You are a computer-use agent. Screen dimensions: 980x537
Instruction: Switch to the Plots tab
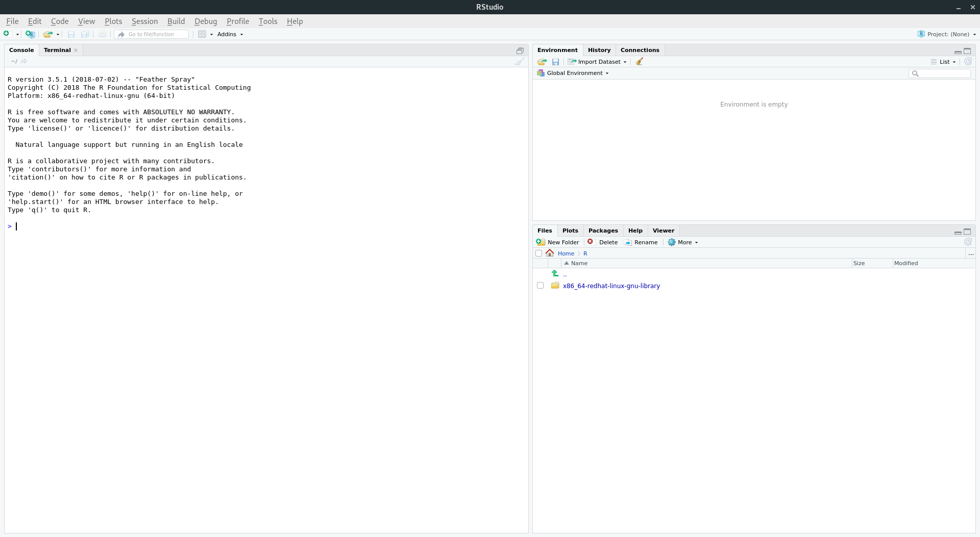(x=570, y=231)
